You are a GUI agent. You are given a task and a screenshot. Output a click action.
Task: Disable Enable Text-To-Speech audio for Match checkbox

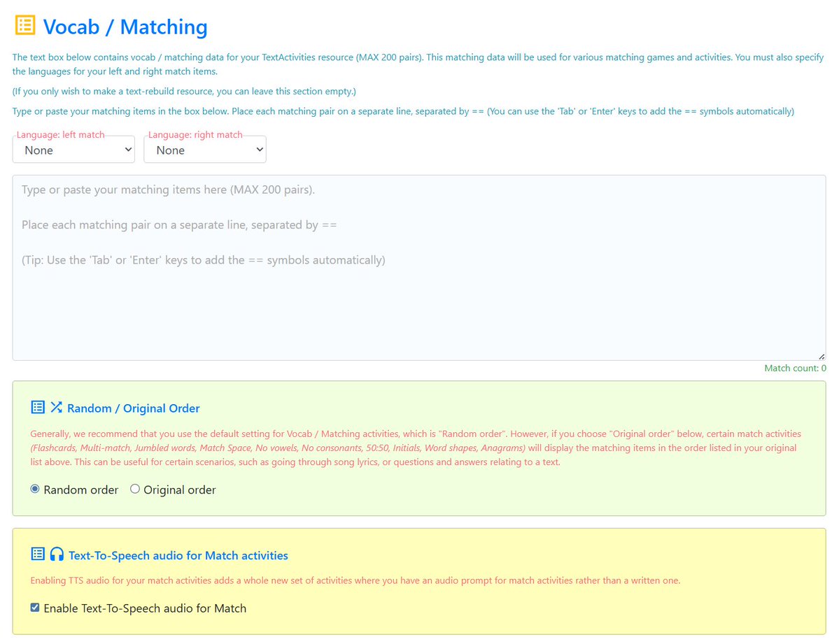(35, 608)
